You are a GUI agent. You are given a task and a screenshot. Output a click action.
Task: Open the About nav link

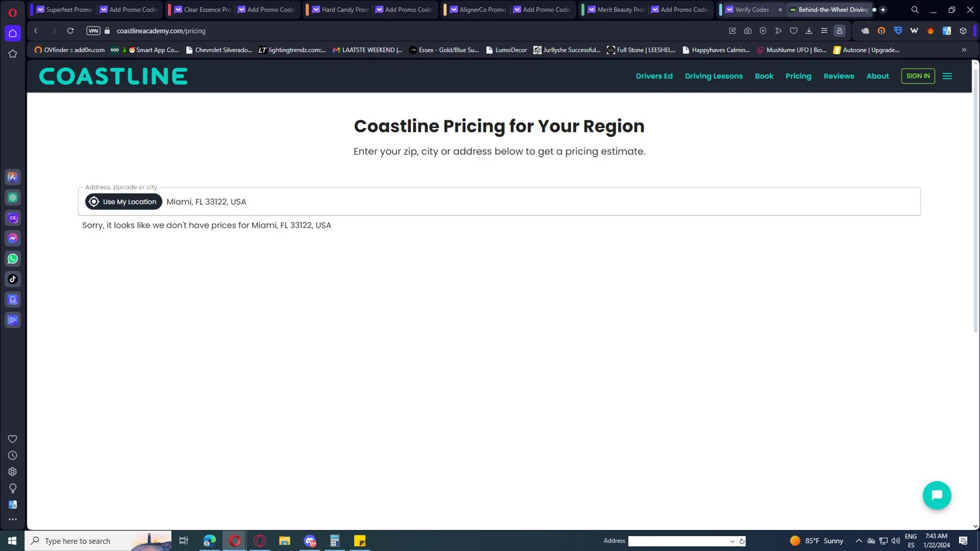877,76
